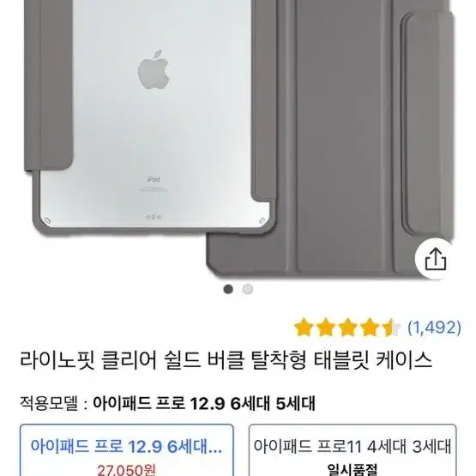The width and height of the screenshot is (476, 476).
Task: Select the first dark carousel dot
Action: point(228,289)
